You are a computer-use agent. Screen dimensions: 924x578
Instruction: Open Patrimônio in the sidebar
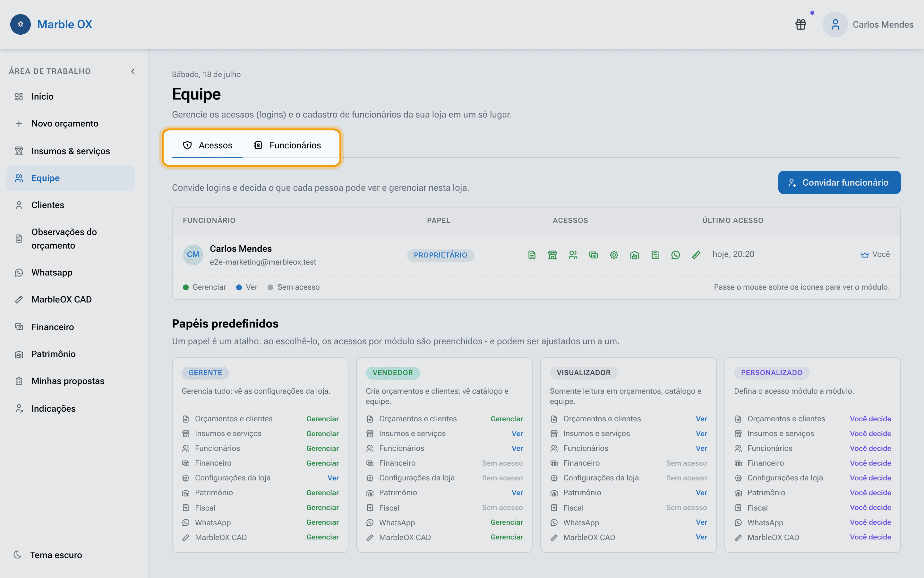point(71,354)
